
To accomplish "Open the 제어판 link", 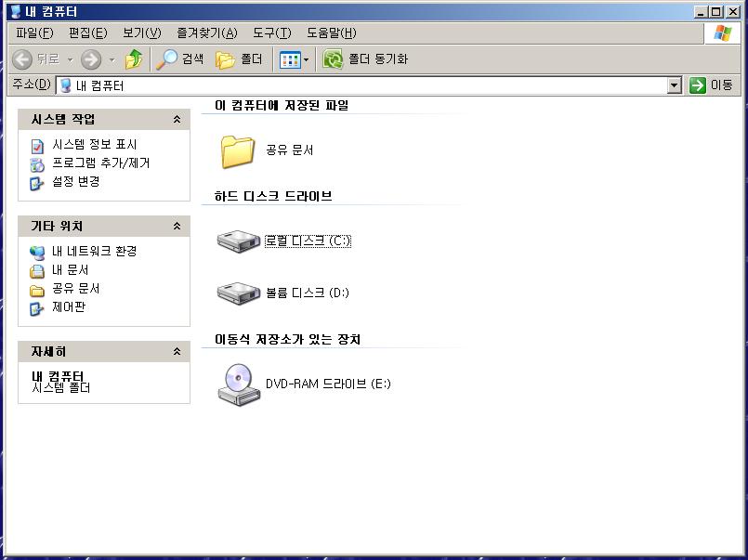I will [68, 306].
